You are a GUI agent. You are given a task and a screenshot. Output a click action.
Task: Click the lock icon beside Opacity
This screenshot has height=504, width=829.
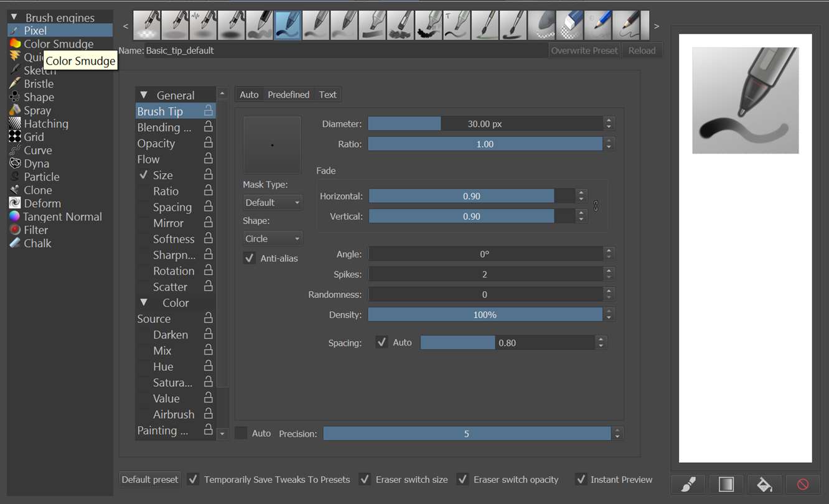[208, 143]
